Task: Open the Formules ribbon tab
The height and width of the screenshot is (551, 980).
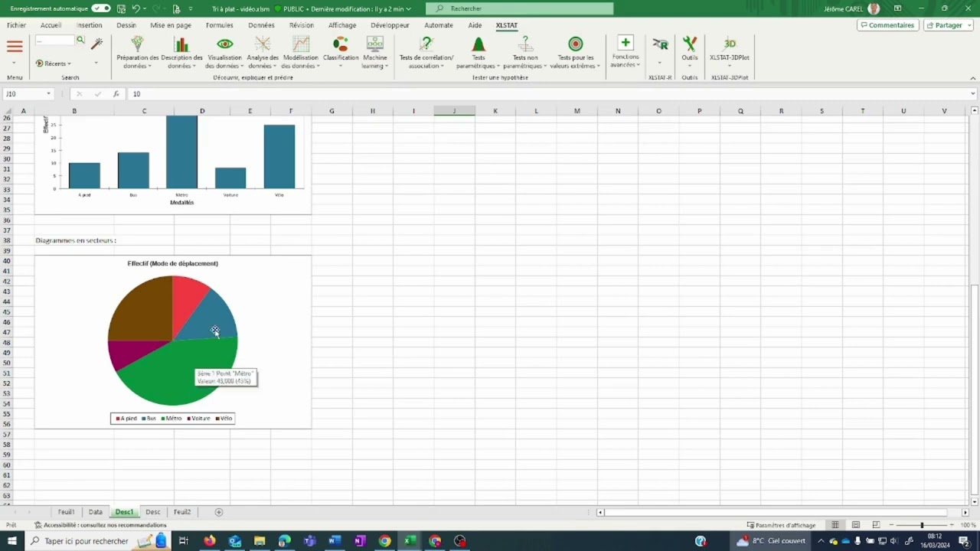Action: pos(219,25)
